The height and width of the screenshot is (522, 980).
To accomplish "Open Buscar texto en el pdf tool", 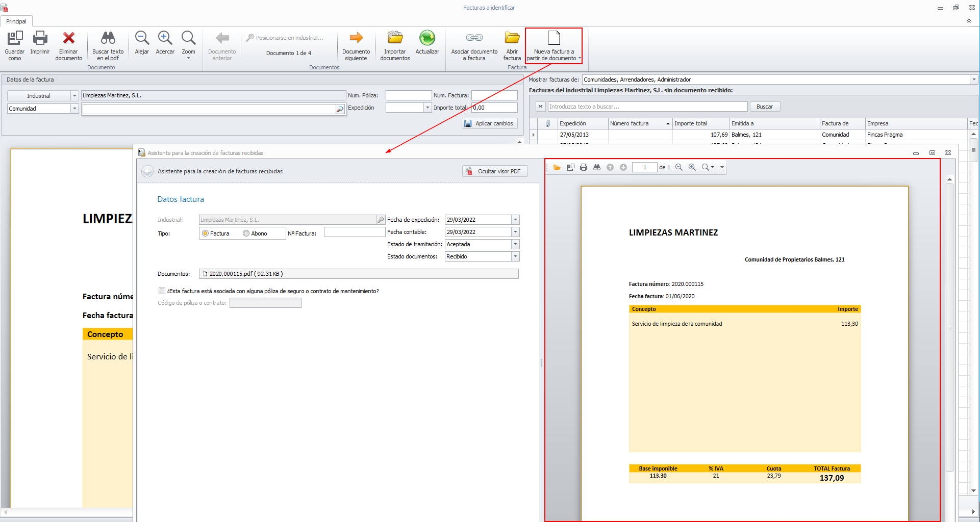I will pos(108,38).
